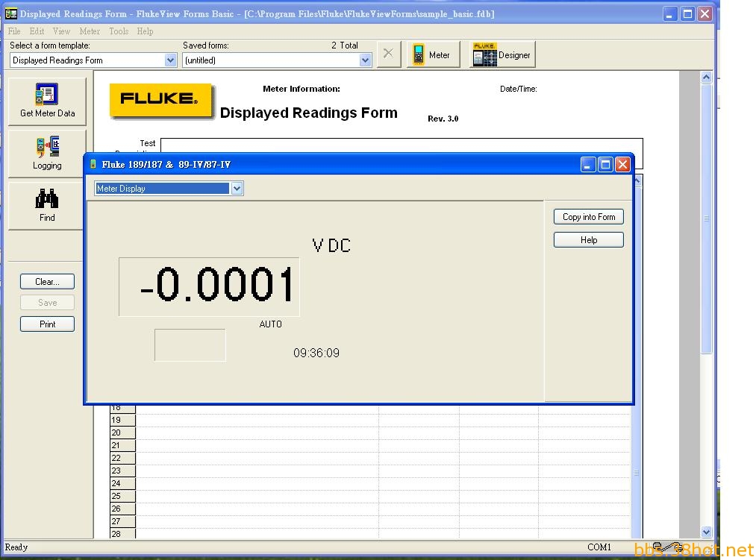
Task: Click the empty secondary display box
Action: click(190, 345)
